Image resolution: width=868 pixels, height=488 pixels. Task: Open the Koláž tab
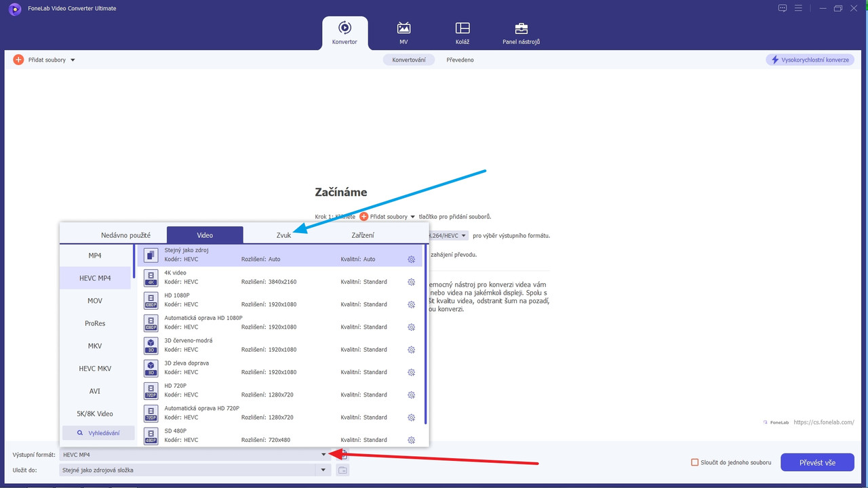coord(462,33)
